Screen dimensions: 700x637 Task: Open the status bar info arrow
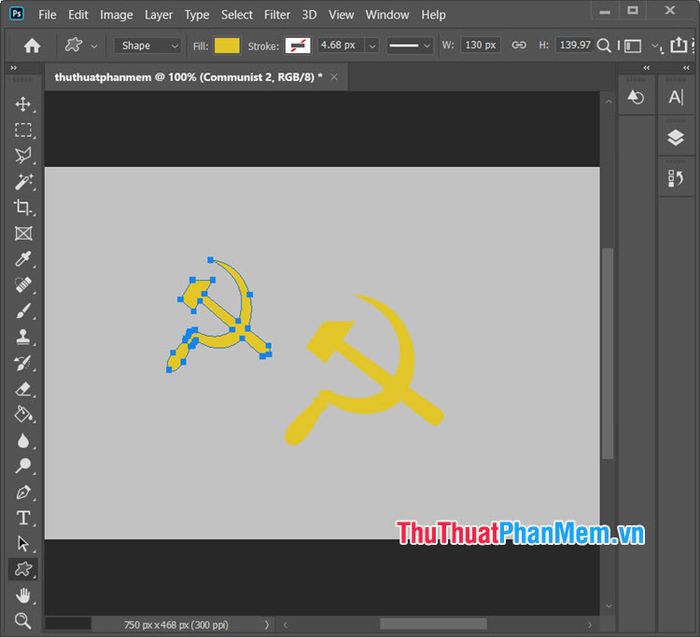tap(267, 625)
